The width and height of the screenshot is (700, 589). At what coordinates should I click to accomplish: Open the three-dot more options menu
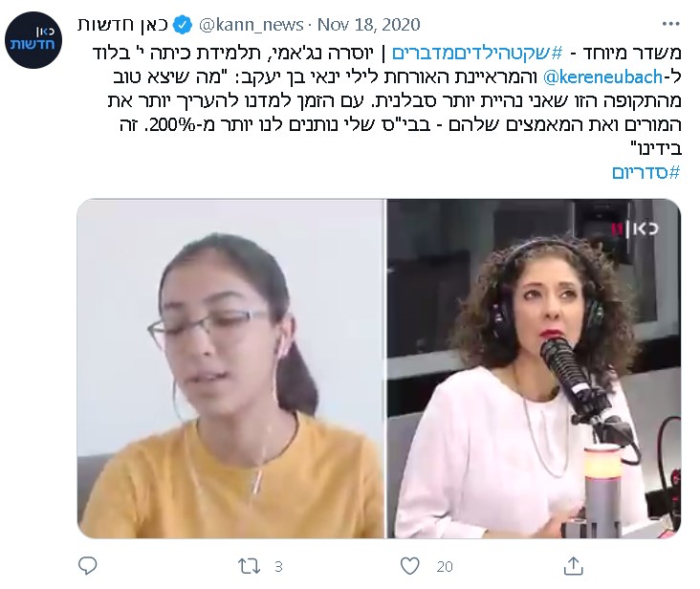pos(670,24)
